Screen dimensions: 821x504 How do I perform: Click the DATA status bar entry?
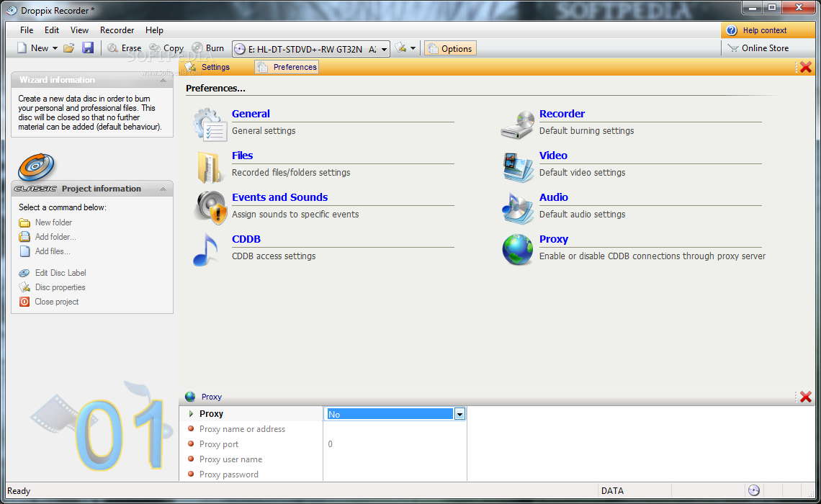click(612, 491)
